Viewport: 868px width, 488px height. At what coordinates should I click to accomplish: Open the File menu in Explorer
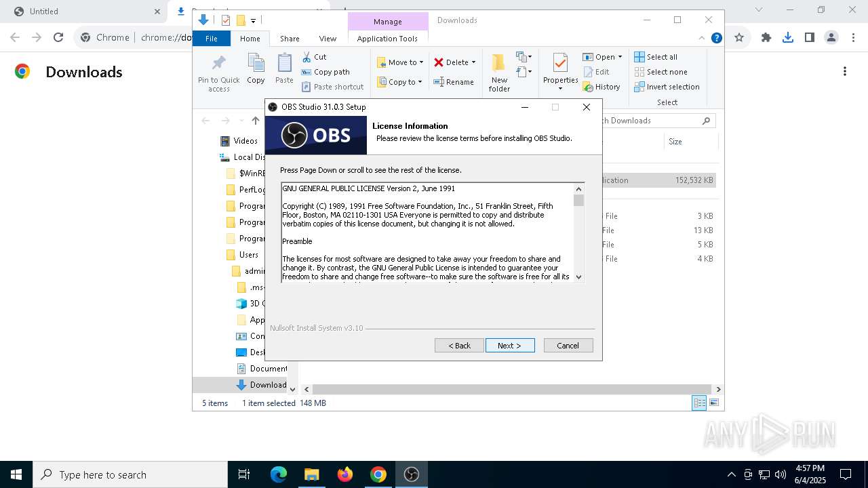tap(212, 39)
